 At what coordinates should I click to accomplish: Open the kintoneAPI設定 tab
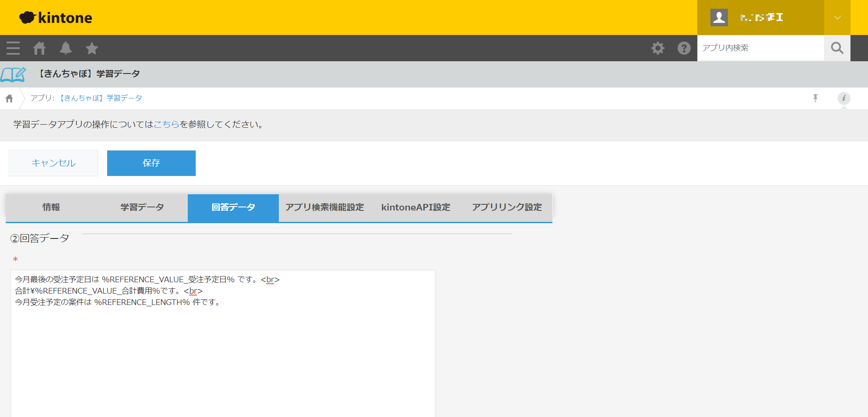[415, 207]
